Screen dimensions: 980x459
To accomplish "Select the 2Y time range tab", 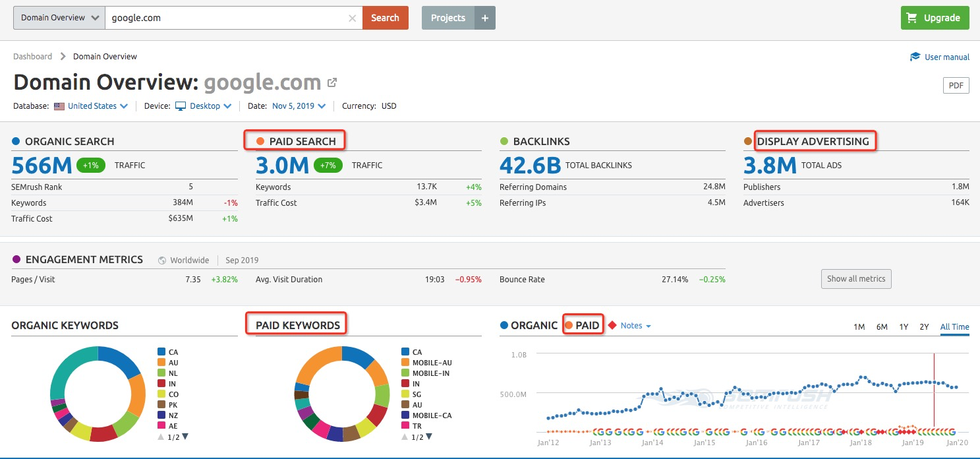I will click(925, 327).
